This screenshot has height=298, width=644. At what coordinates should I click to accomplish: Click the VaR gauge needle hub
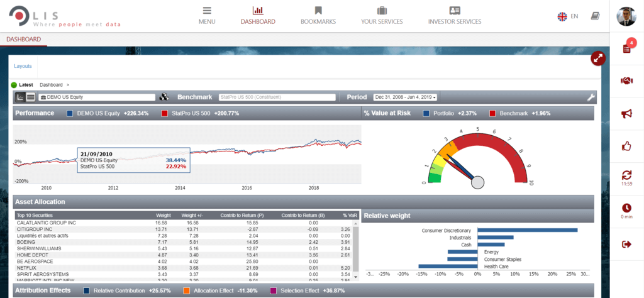pos(478,182)
